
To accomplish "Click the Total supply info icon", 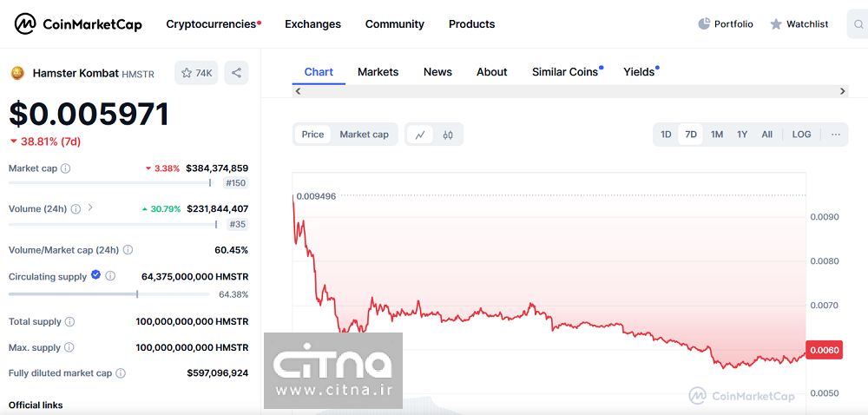I will (70, 321).
